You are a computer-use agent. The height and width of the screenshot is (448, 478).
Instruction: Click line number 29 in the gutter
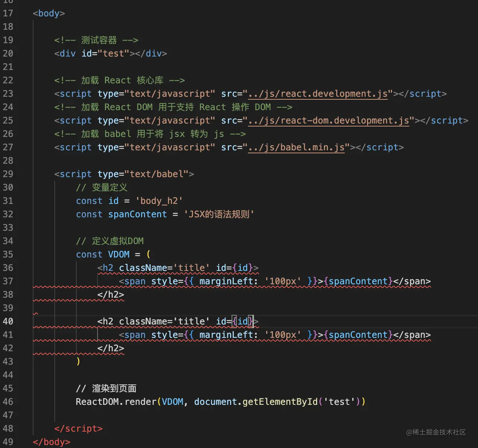pyautogui.click(x=8, y=174)
